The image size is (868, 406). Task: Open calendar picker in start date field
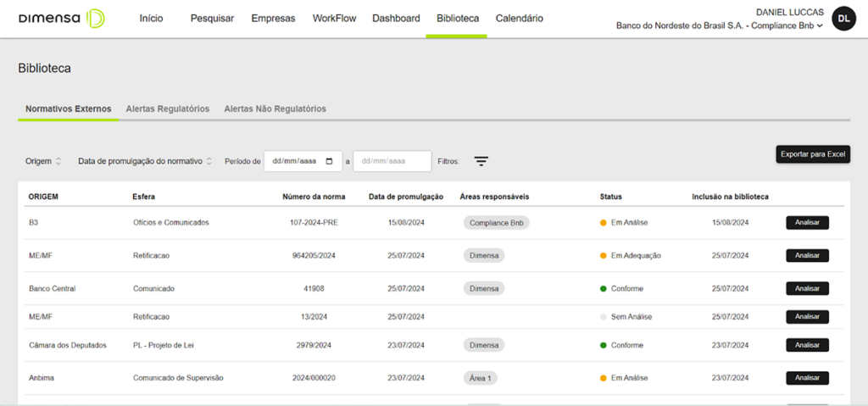click(330, 161)
